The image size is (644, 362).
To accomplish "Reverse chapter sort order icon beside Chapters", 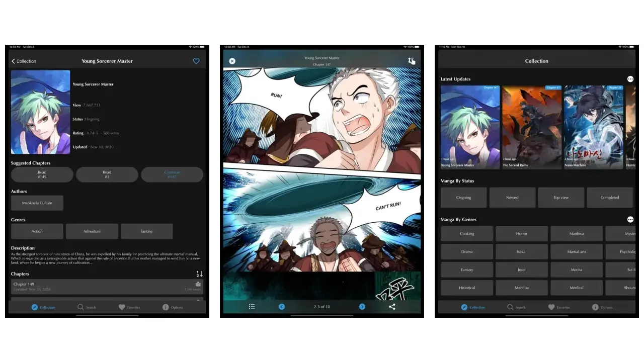I will (199, 274).
